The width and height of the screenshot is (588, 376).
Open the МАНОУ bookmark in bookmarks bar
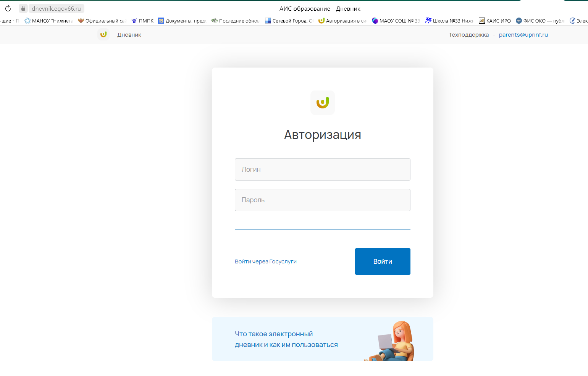(x=48, y=21)
